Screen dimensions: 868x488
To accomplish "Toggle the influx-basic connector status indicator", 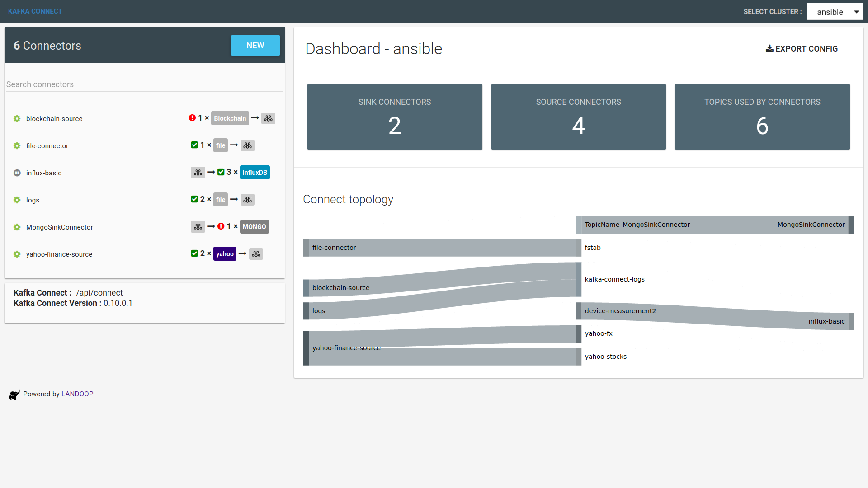I will (x=17, y=172).
